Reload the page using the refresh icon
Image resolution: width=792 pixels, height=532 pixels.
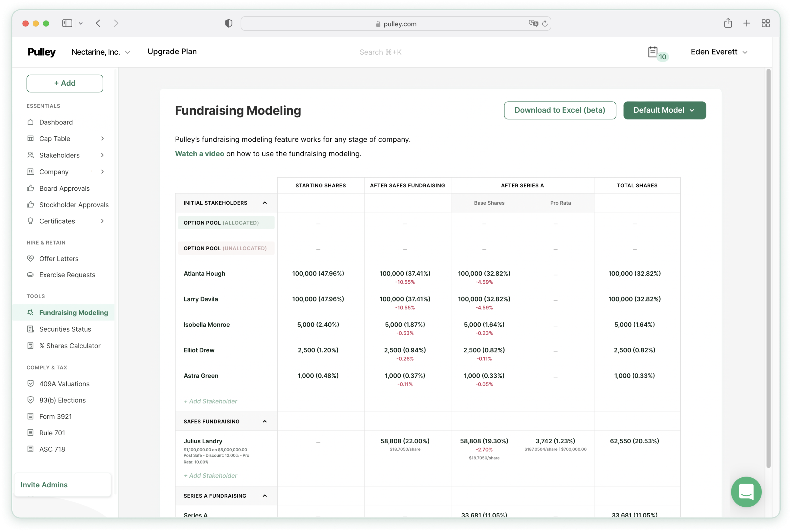coord(545,23)
